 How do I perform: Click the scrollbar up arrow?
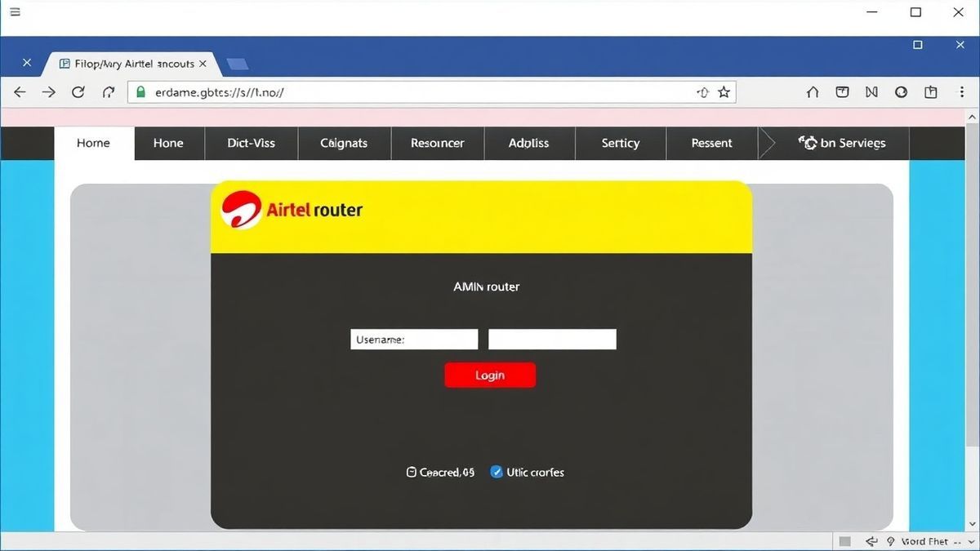(x=973, y=118)
